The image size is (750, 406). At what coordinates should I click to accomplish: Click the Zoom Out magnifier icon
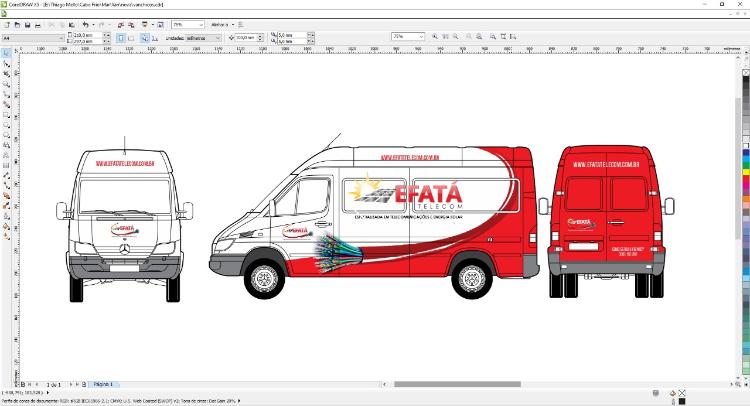click(455, 36)
